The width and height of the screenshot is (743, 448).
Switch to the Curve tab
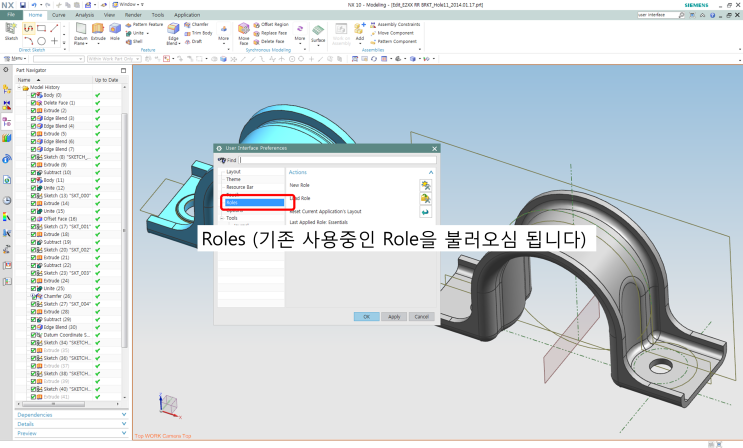[59, 15]
